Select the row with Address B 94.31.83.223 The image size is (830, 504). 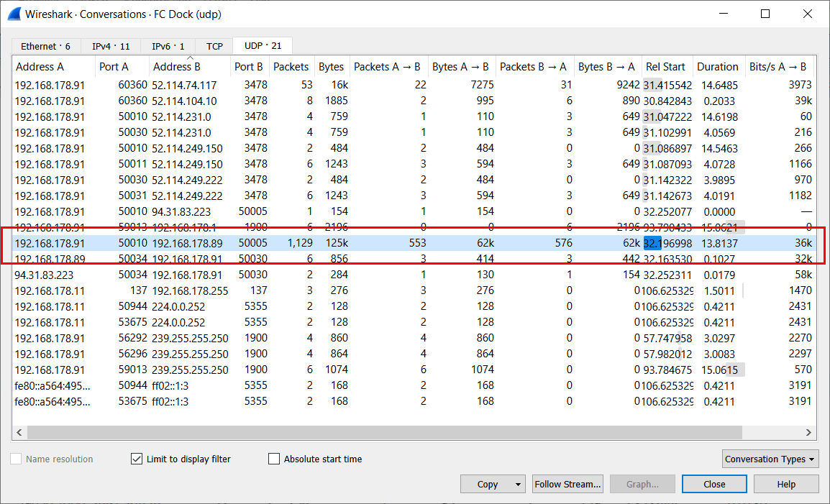414,211
